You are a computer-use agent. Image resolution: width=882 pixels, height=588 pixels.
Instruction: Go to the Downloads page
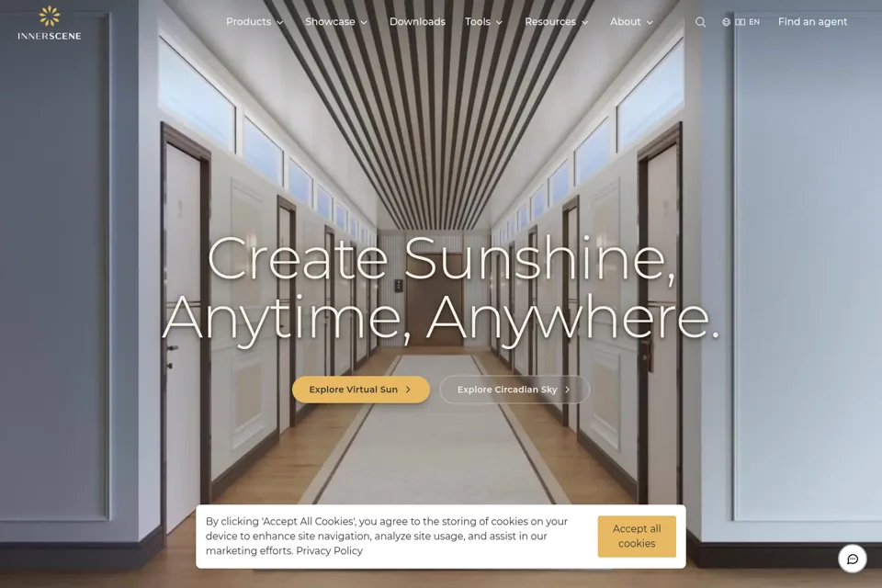[x=417, y=22]
